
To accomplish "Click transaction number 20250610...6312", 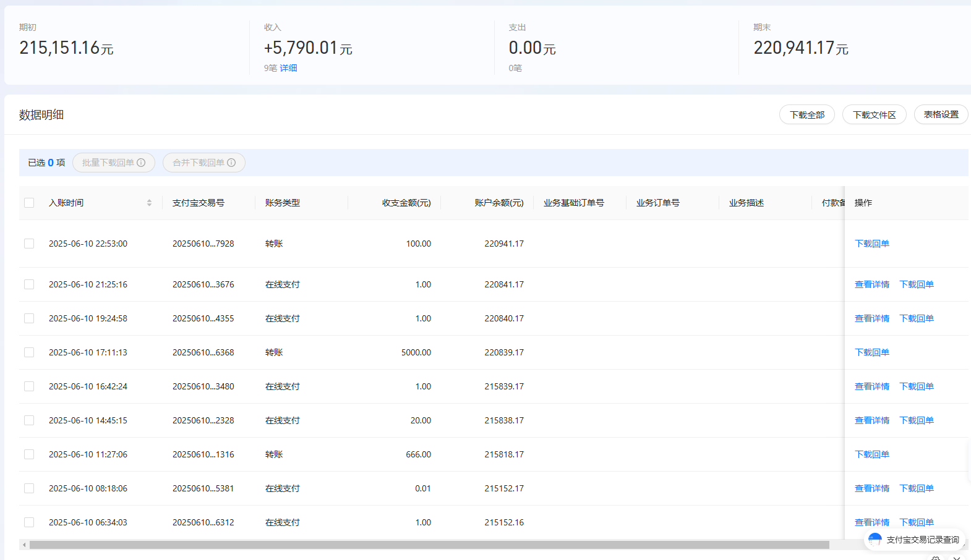I will coord(203,522).
